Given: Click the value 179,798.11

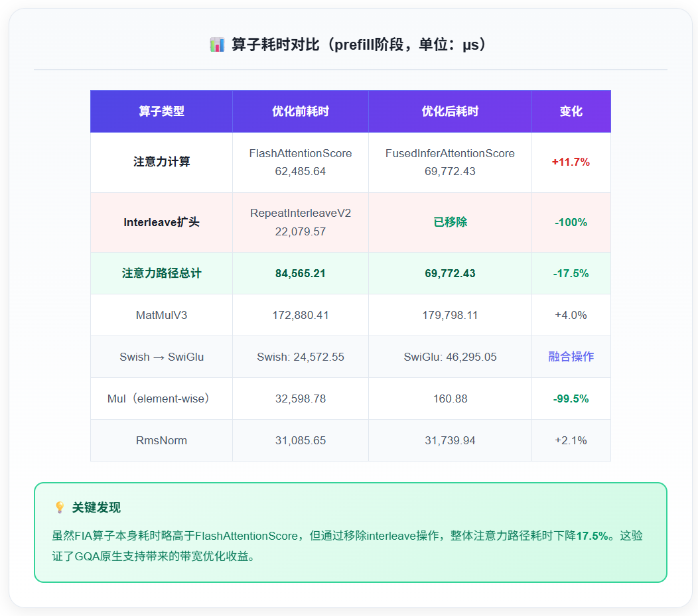Looking at the screenshot, I should [450, 316].
